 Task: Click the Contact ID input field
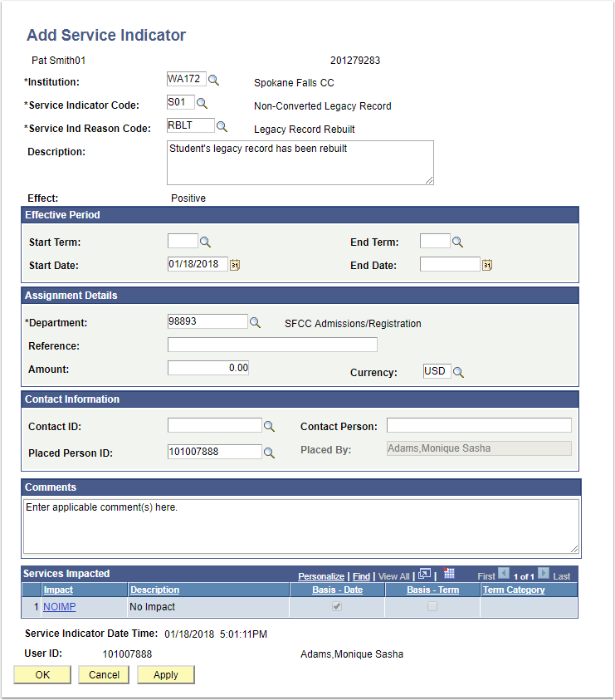click(215, 425)
